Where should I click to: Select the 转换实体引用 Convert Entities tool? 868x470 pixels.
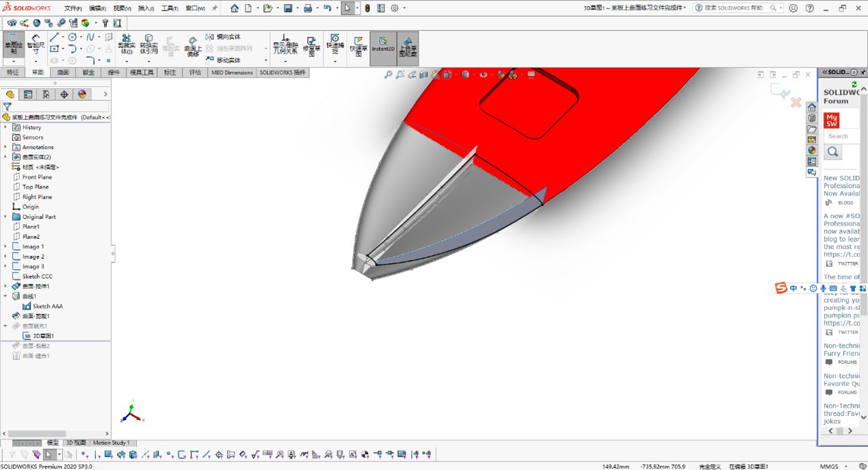click(148, 45)
